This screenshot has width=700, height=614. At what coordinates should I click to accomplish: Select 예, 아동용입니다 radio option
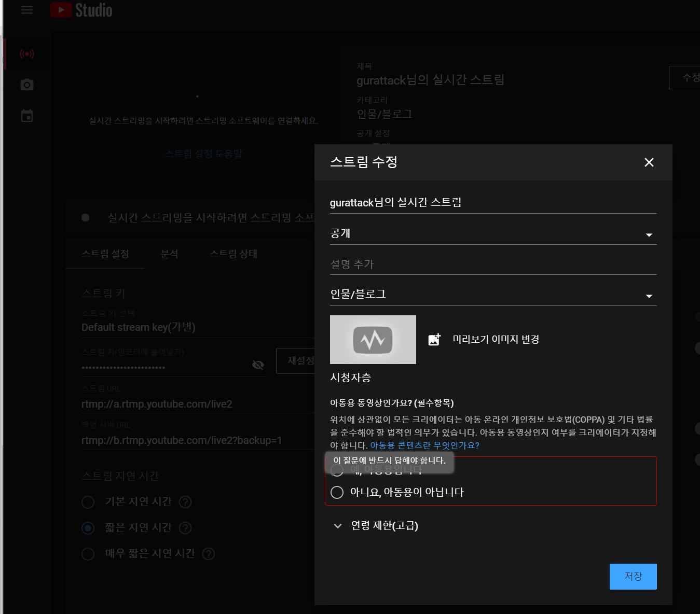(x=337, y=470)
